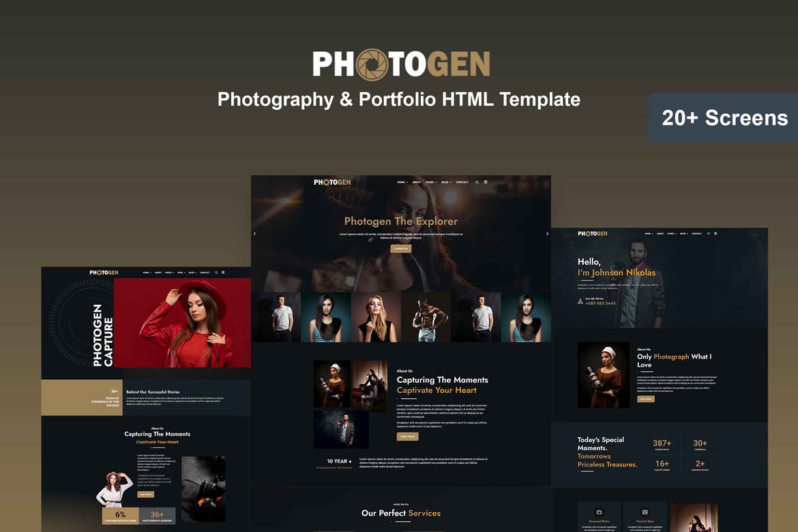Click the next slide arrow on center hero

point(547,234)
